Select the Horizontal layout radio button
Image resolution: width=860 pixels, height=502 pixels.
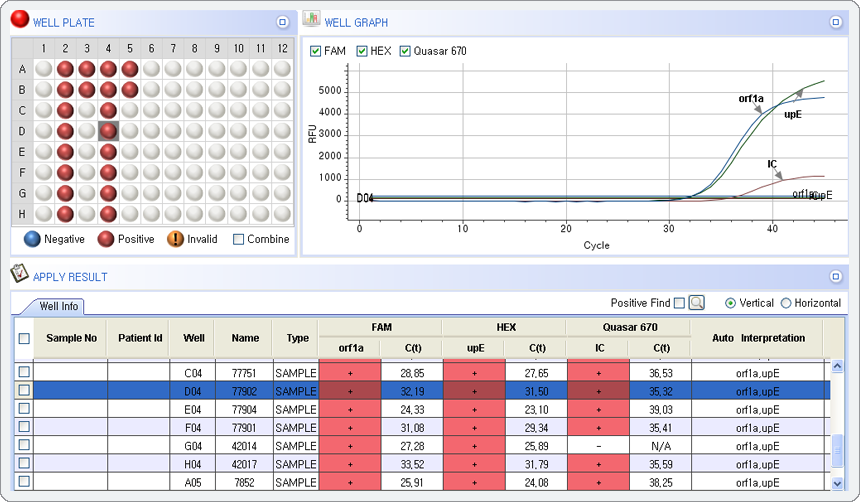[785, 303]
